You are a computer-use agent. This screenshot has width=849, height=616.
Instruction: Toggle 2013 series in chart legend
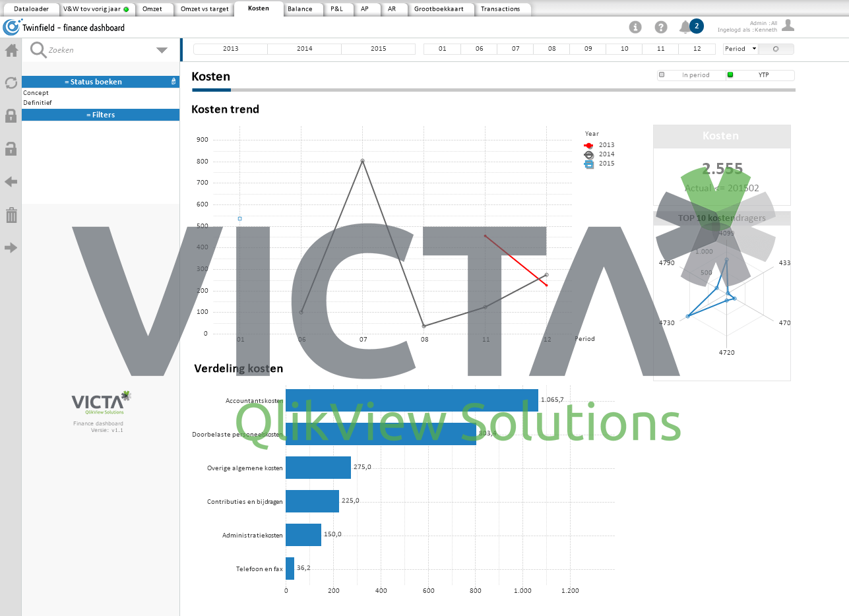point(599,145)
